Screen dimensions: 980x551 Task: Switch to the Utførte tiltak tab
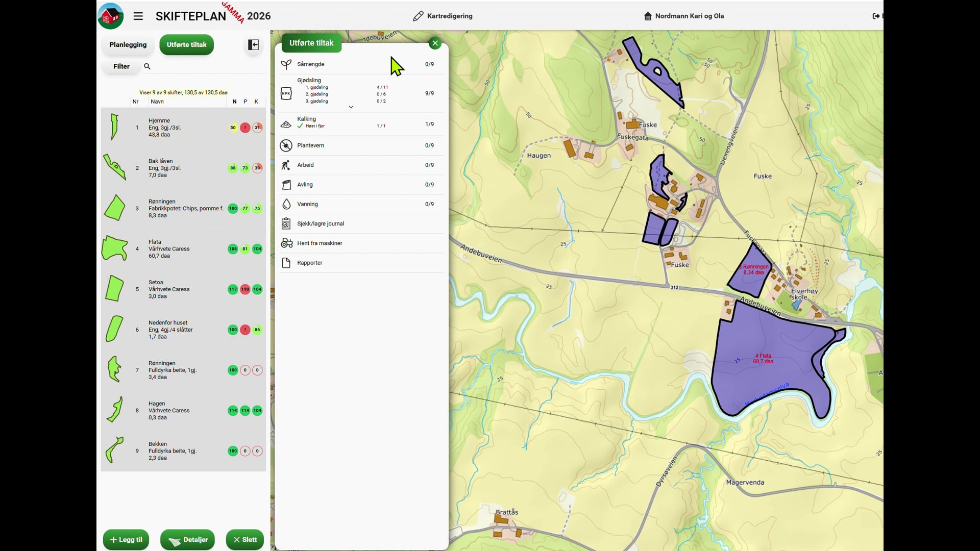coord(186,45)
